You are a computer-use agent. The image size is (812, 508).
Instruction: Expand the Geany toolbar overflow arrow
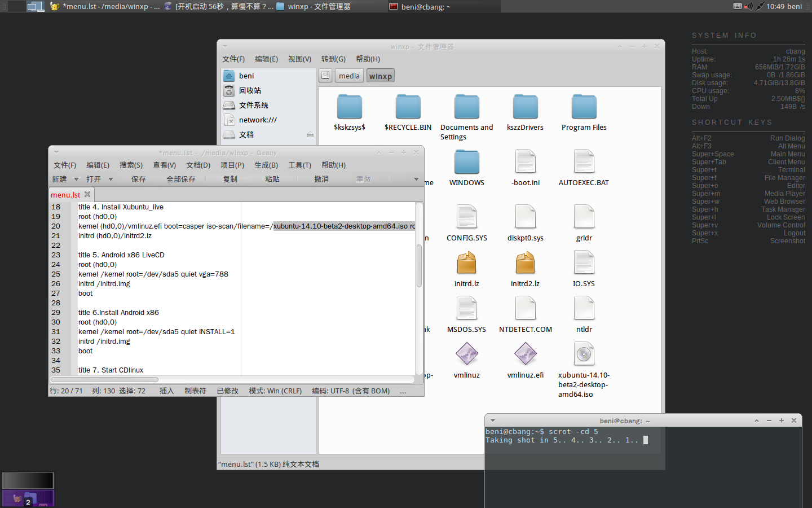416,179
